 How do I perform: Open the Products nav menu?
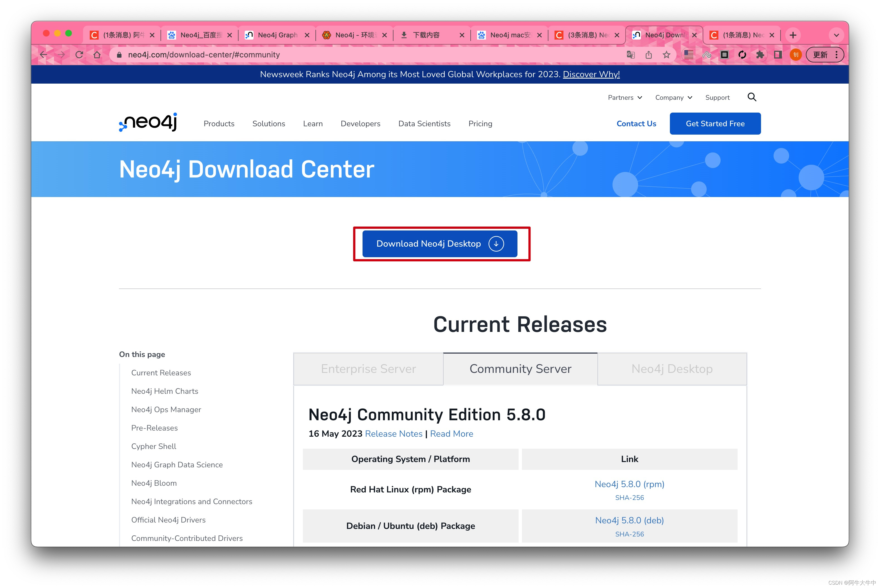[x=219, y=123]
